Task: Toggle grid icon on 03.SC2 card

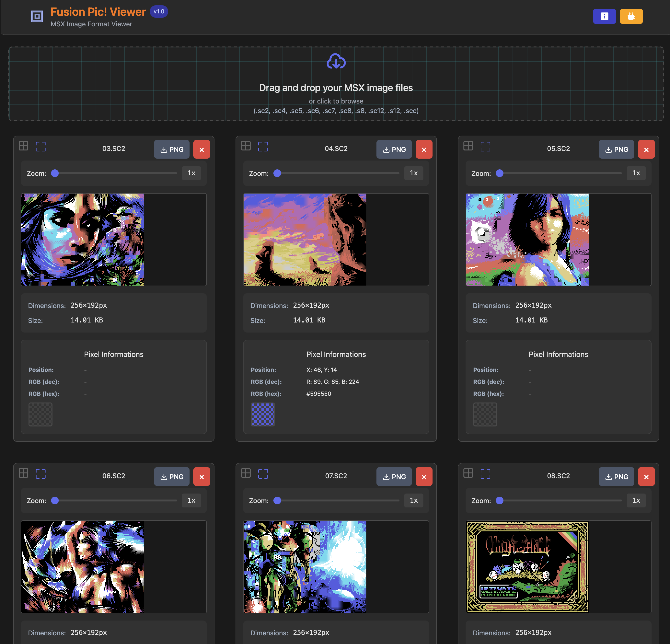Action: click(23, 146)
